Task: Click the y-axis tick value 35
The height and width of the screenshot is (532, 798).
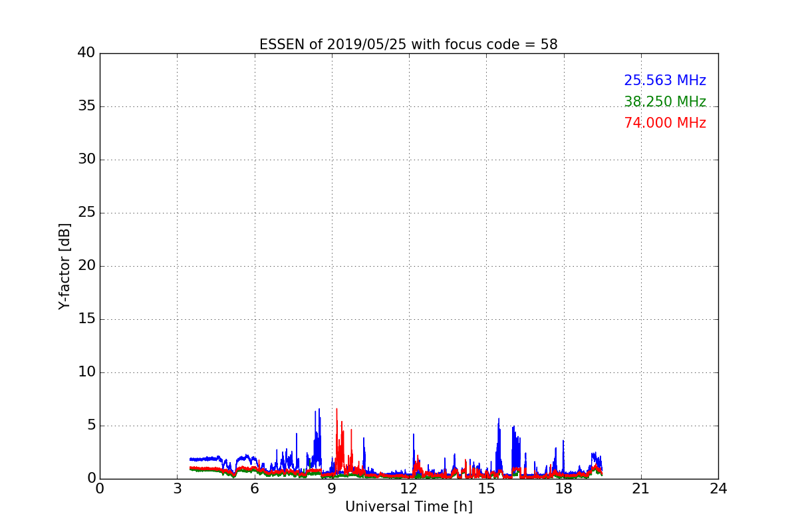Action: (86, 106)
